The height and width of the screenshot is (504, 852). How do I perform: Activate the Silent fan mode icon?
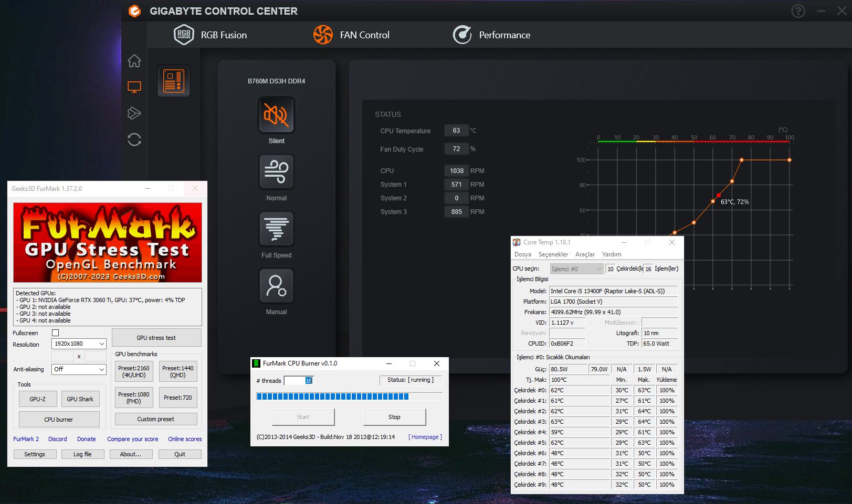tap(276, 114)
